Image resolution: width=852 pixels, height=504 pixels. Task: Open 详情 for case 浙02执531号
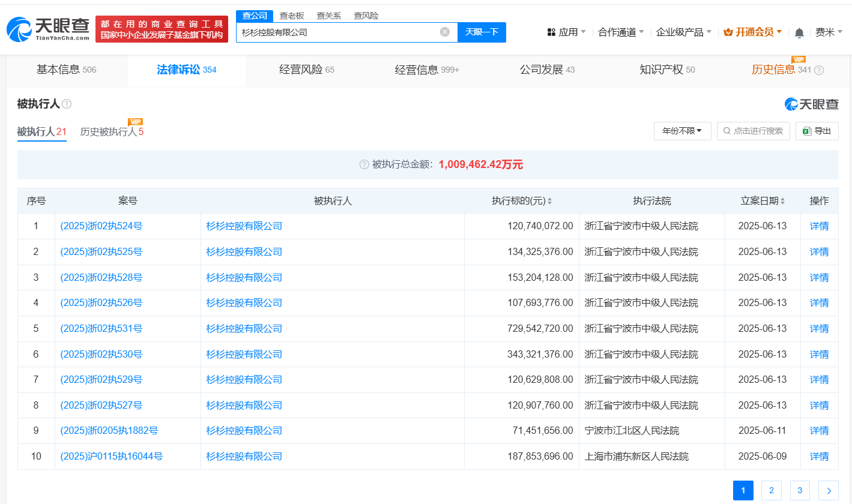(820, 329)
